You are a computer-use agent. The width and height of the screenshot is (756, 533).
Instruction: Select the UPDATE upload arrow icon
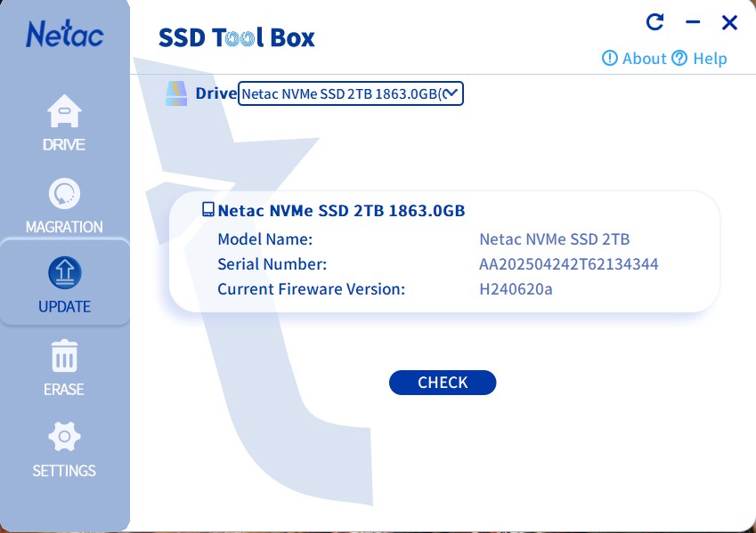click(65, 273)
